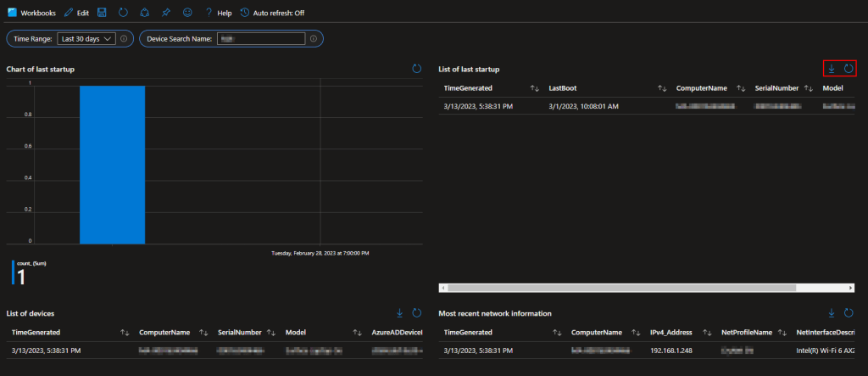The height and width of the screenshot is (376, 868).
Task: Click the Edit button in the toolbar
Action: (x=76, y=13)
